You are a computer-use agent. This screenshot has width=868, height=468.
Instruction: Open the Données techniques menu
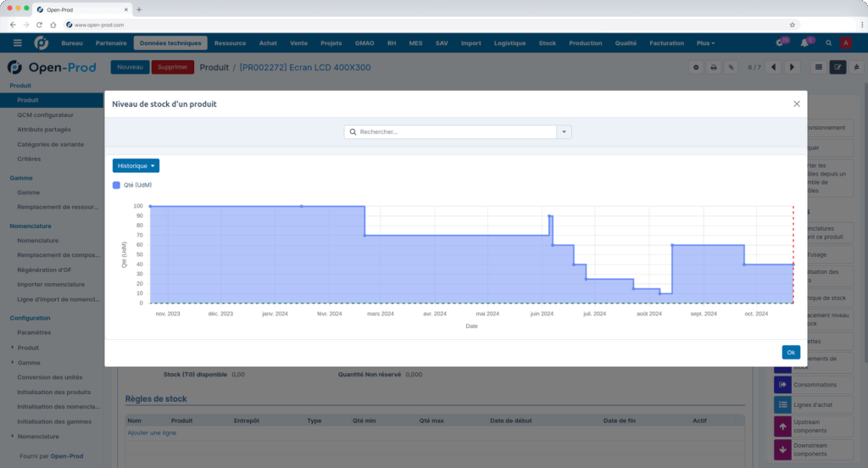pos(170,42)
